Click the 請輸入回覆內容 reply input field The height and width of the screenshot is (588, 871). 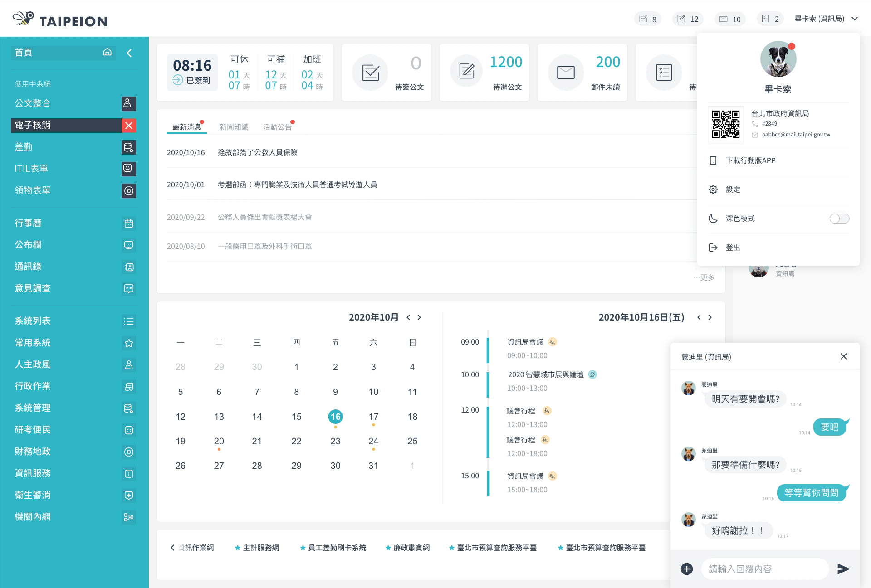click(764, 569)
